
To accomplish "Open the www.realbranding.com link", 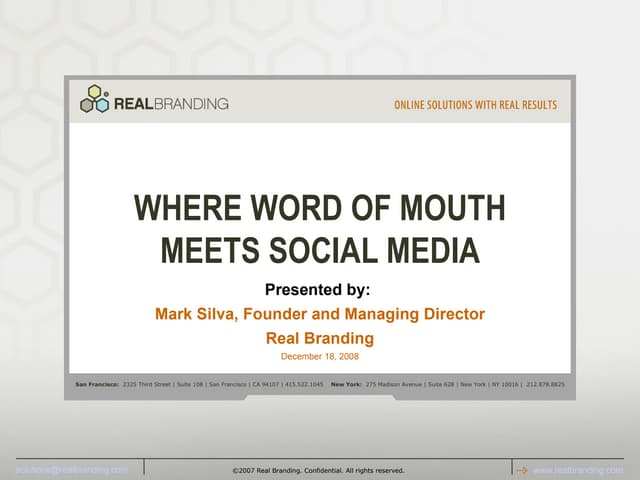I will pyautogui.click(x=578, y=470).
